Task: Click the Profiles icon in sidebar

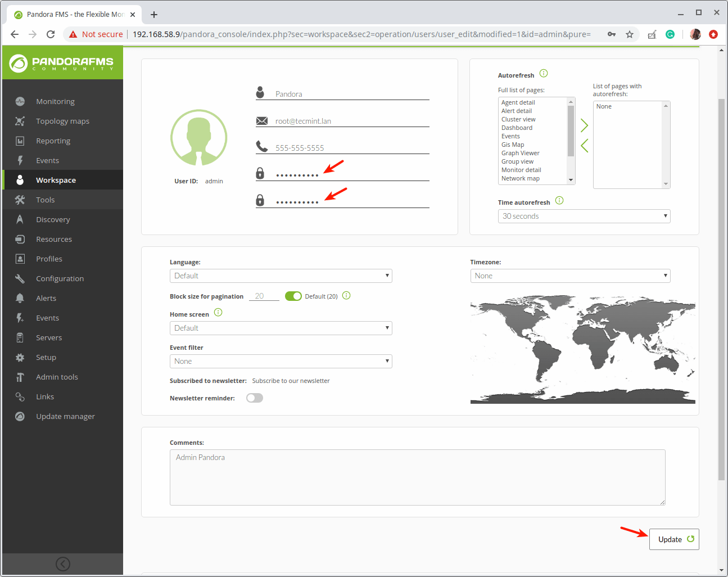Action: (x=20, y=259)
